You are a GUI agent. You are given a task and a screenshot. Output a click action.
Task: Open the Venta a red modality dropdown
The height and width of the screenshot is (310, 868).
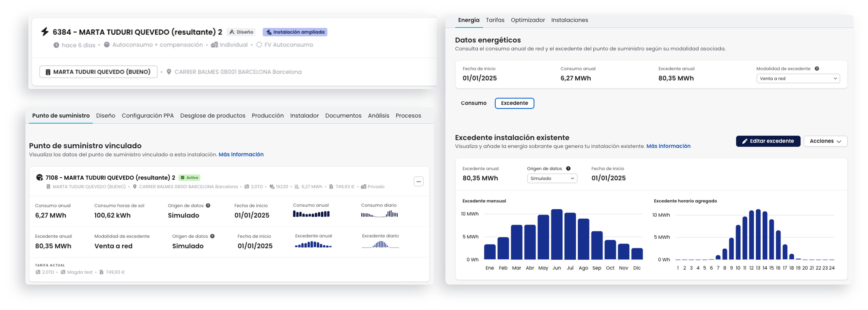[798, 78]
